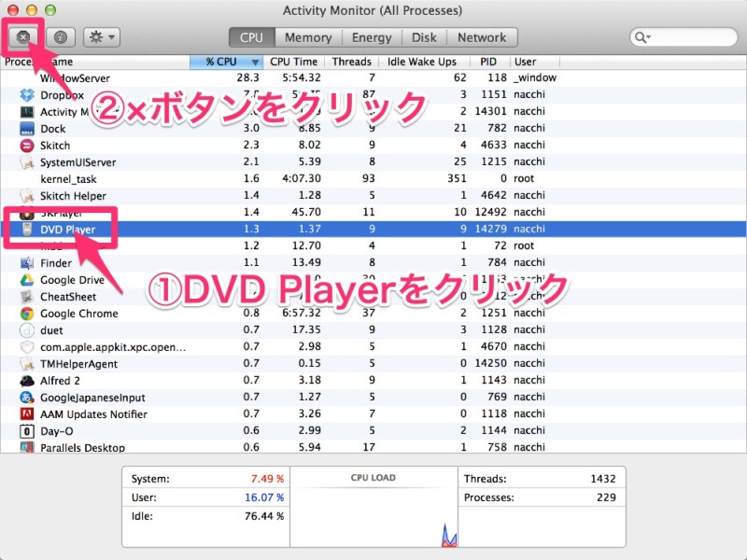Sort by the % CPU column header
The image size is (747, 560).
click(227, 62)
